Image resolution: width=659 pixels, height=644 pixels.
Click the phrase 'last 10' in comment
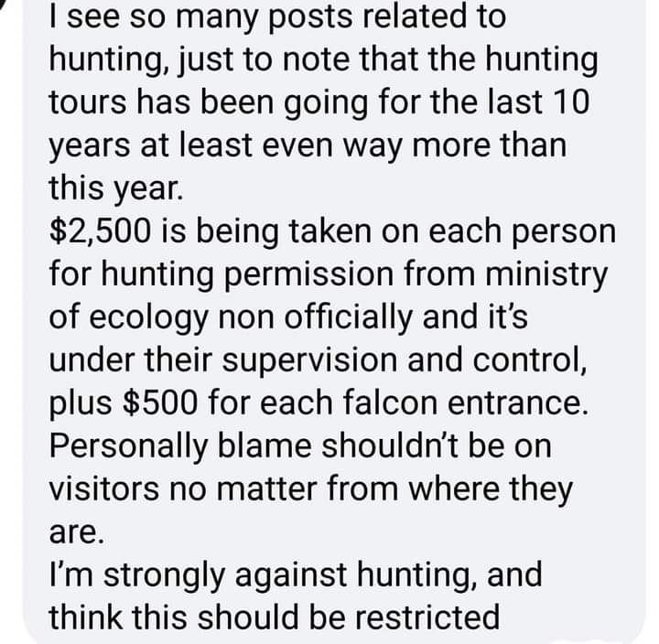[x=539, y=102]
